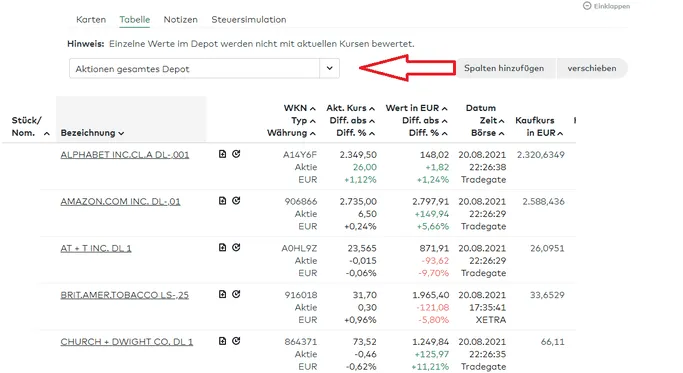Click Amazon gain percentage +5,66%

433,226
